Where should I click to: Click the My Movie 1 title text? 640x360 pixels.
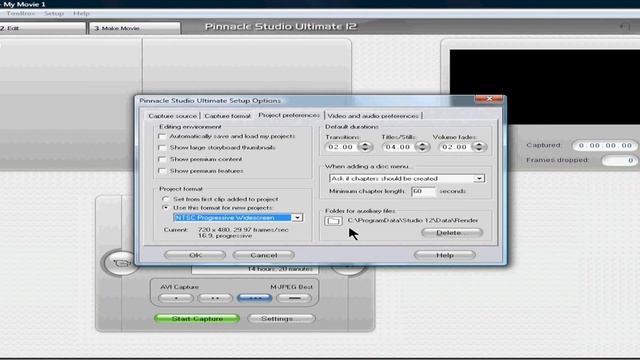coord(24,4)
